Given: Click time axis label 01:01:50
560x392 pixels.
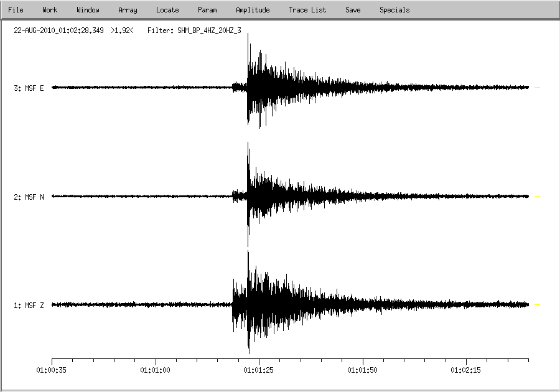Looking at the screenshot, I should pyautogui.click(x=362, y=370).
